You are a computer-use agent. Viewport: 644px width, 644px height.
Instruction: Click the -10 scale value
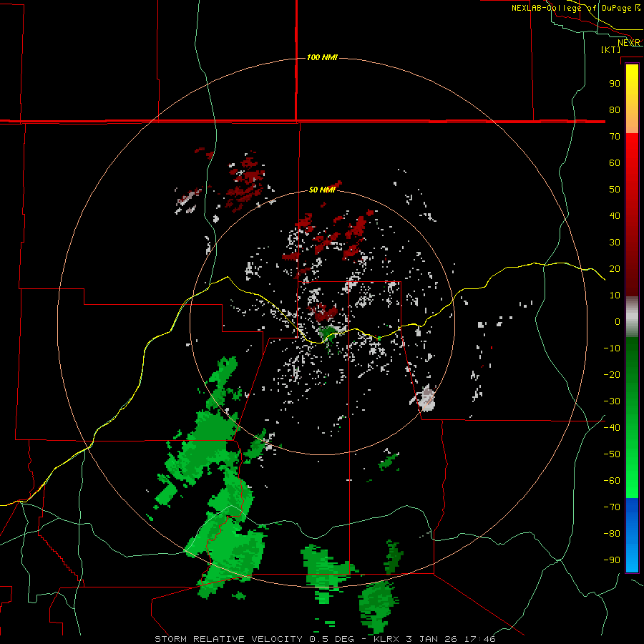point(612,348)
